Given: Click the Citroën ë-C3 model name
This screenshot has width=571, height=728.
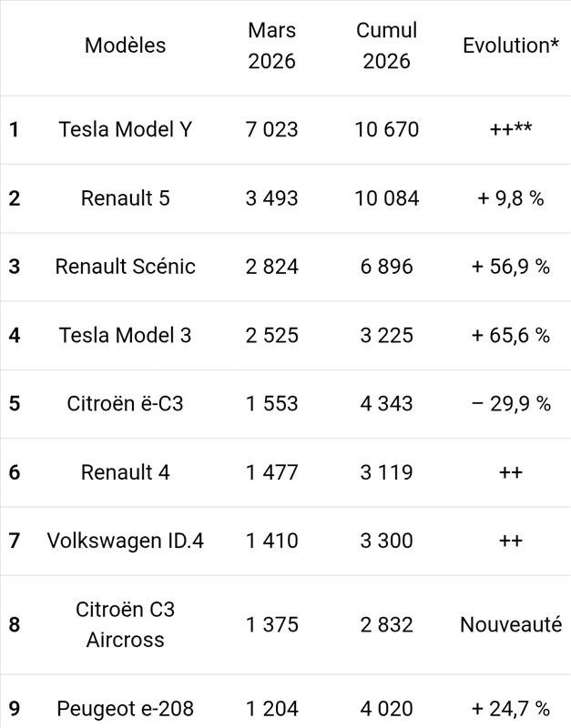Looking at the screenshot, I should 125,403.
